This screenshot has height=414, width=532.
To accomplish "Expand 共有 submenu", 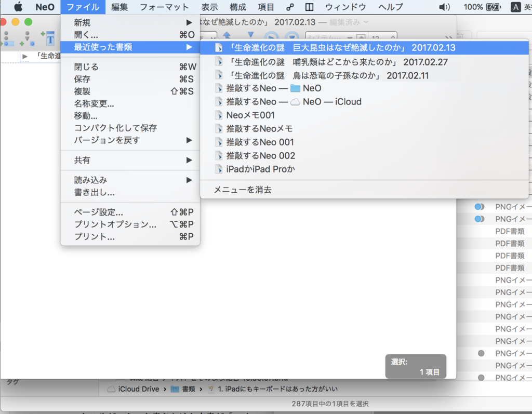I will coord(130,160).
